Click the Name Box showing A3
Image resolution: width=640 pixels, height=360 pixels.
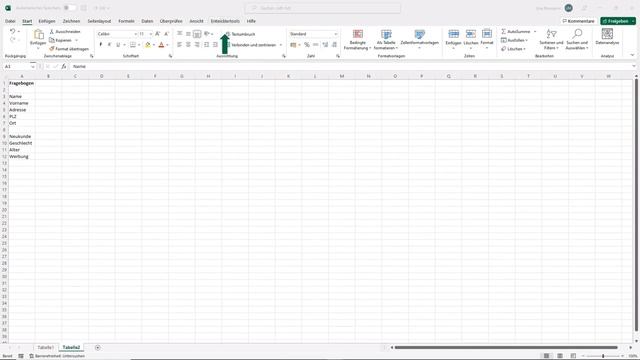[x=17, y=66]
